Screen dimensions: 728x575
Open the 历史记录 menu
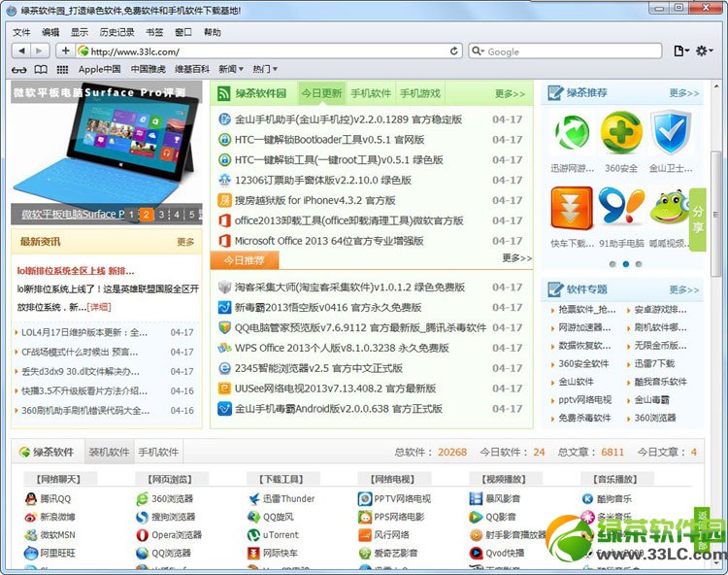(x=117, y=32)
